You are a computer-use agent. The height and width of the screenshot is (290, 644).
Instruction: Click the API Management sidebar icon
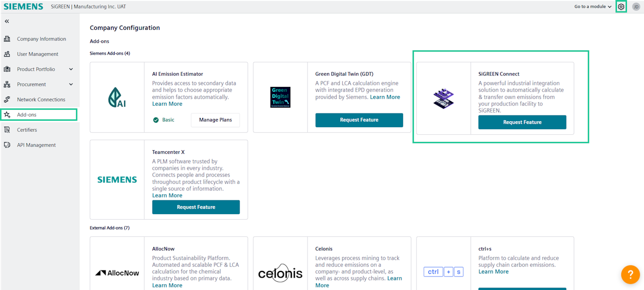pos(7,145)
